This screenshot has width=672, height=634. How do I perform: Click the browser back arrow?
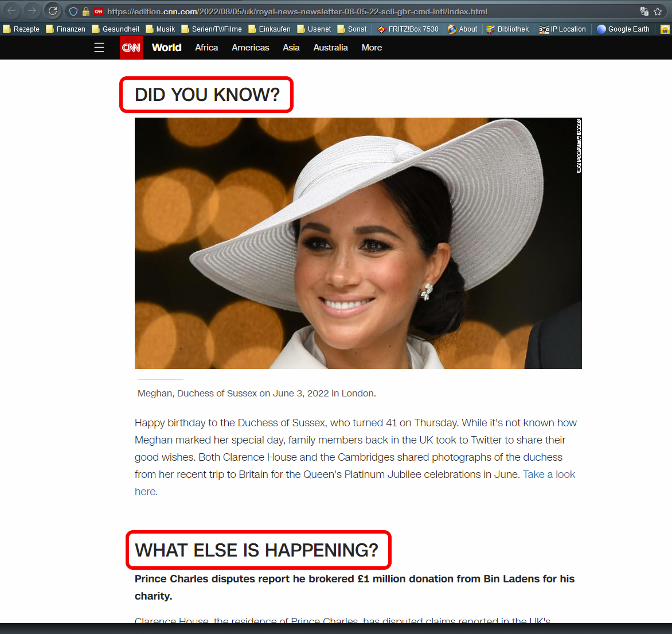(x=12, y=11)
